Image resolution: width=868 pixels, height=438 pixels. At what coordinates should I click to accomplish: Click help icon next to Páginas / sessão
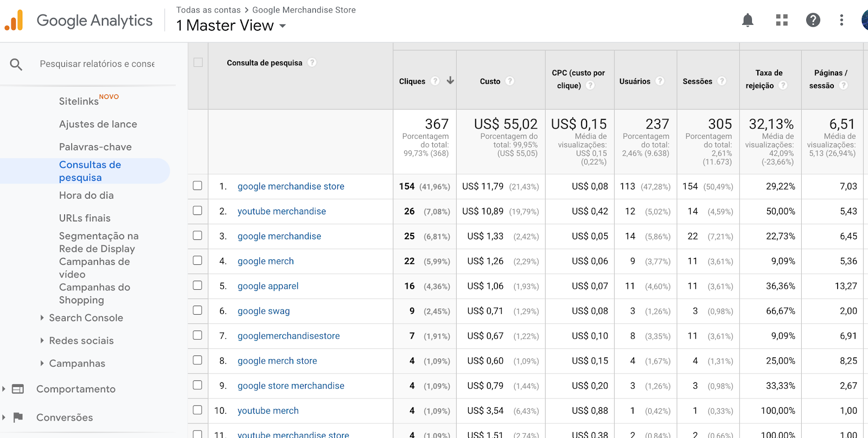click(843, 85)
